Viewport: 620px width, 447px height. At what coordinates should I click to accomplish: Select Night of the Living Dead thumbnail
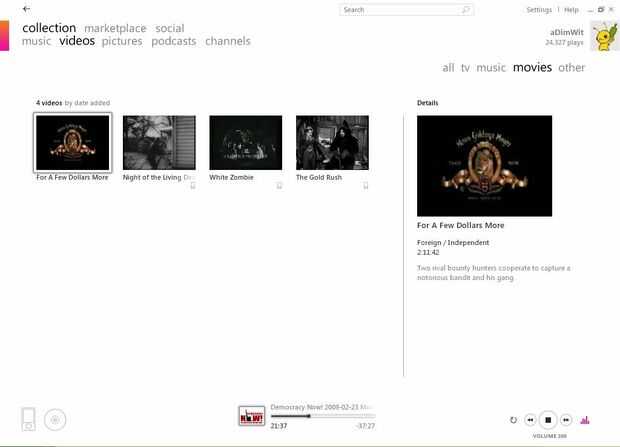pyautogui.click(x=159, y=143)
